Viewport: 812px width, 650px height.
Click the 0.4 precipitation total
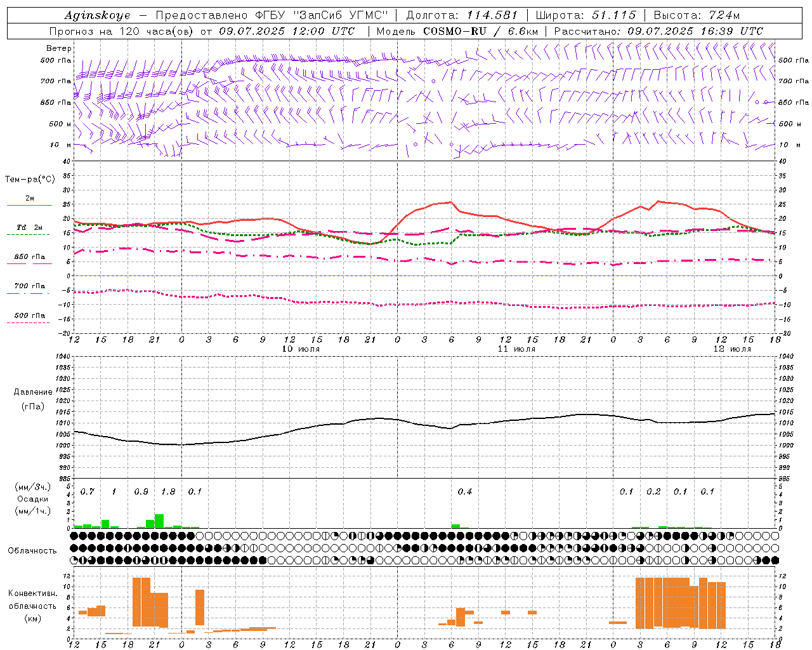465,491
